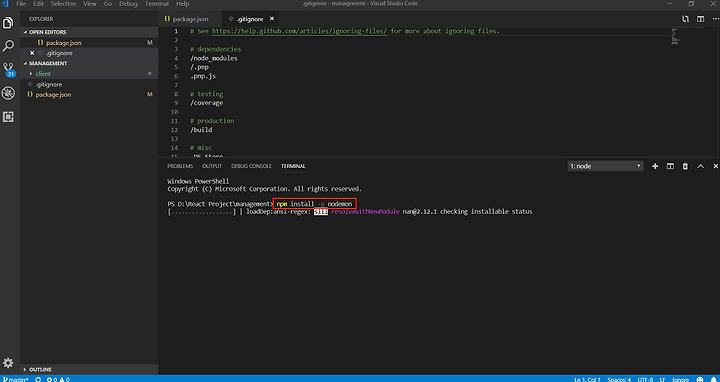Click the 'npm install -g nodemon' command text
Image resolution: width=720 pixels, height=382 pixels.
tap(315, 203)
